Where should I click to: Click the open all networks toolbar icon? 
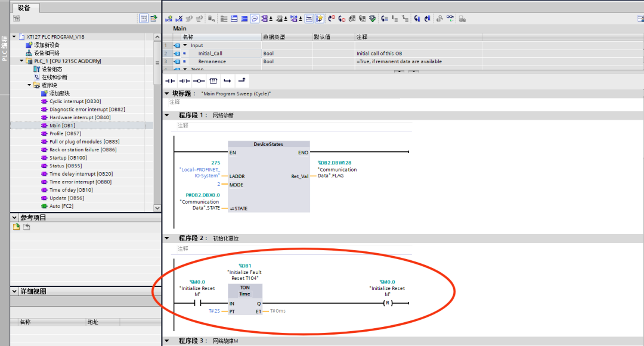(234, 19)
